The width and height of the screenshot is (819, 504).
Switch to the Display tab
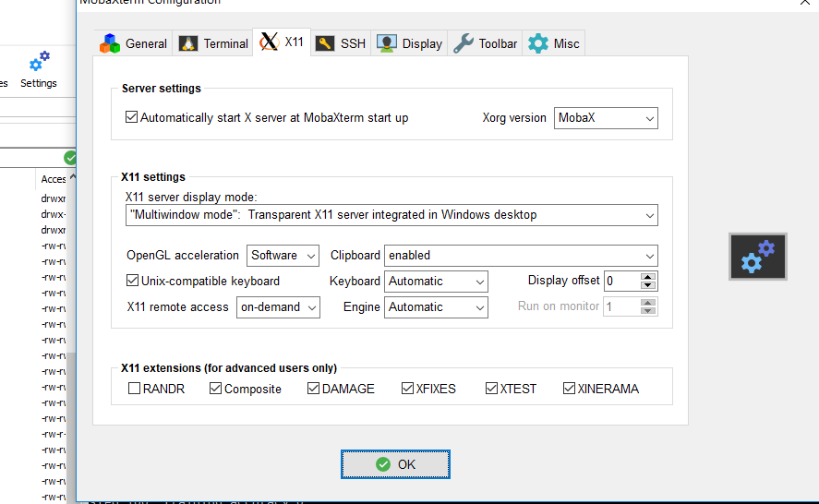tap(410, 43)
